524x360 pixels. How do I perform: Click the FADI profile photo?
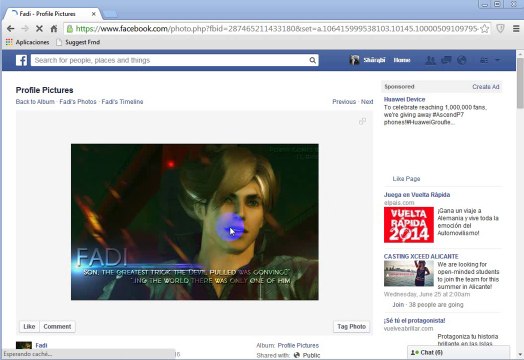coord(194,222)
